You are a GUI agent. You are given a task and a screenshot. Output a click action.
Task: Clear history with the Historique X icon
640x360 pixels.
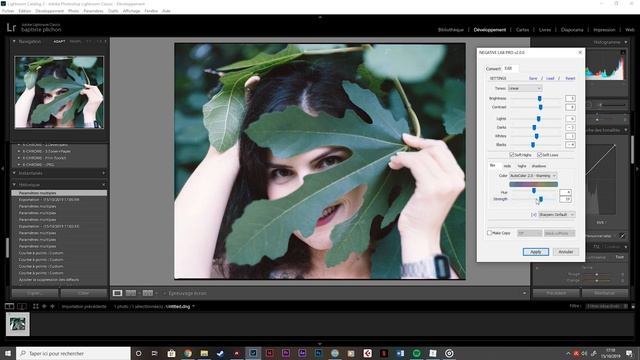coord(103,184)
